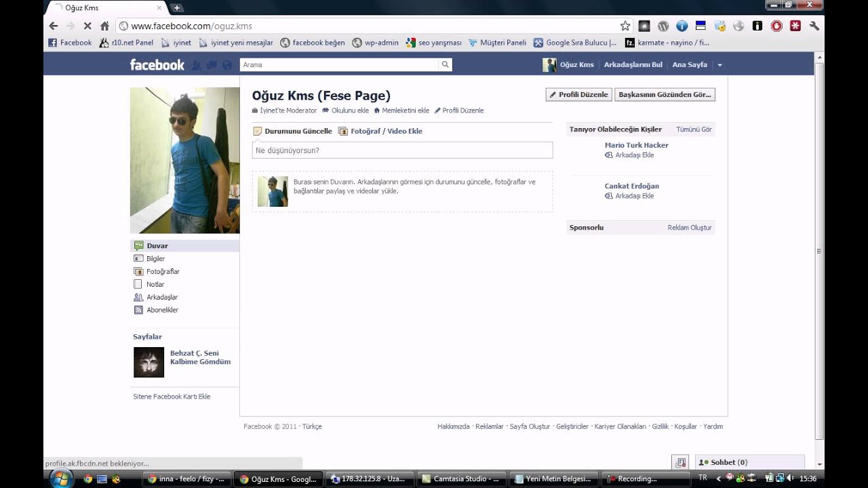This screenshot has height=488, width=868.
Task: Go to the browser home page icon
Action: click(104, 26)
